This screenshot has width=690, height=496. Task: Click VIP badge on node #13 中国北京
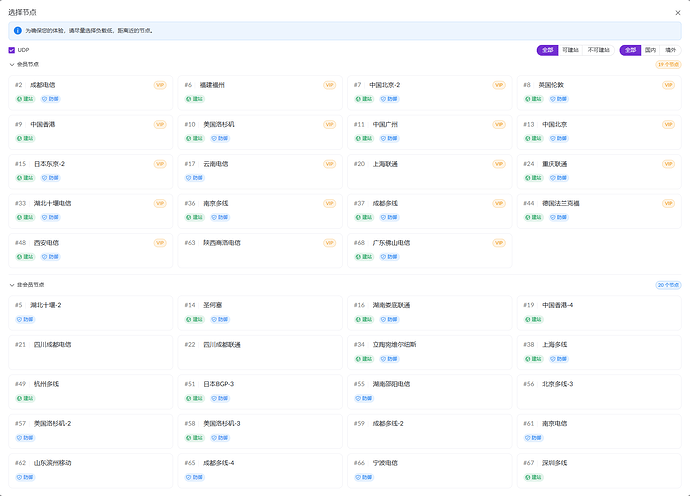(x=668, y=125)
